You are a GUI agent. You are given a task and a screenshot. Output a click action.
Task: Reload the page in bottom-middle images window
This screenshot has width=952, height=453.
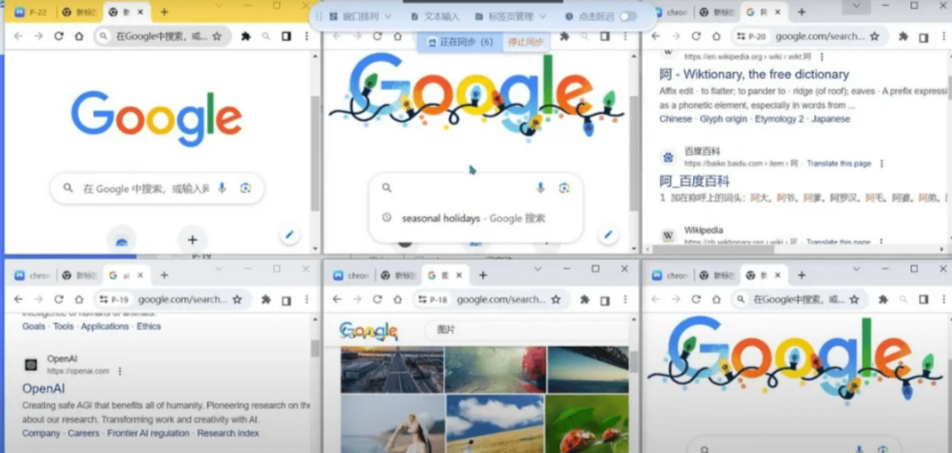point(376,299)
